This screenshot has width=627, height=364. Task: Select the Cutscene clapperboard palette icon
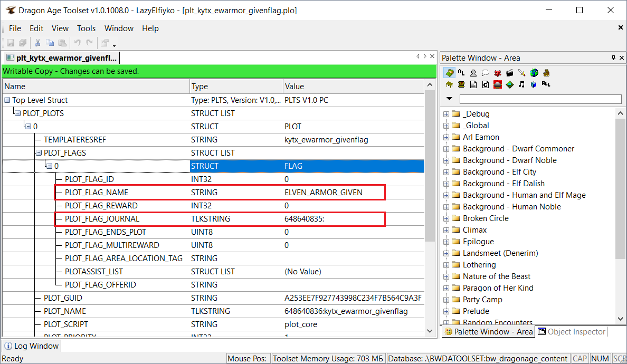[x=509, y=73]
